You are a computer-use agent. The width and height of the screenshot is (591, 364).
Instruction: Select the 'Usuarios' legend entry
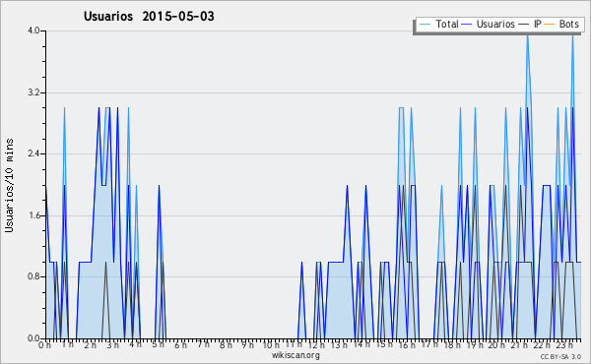(489, 25)
